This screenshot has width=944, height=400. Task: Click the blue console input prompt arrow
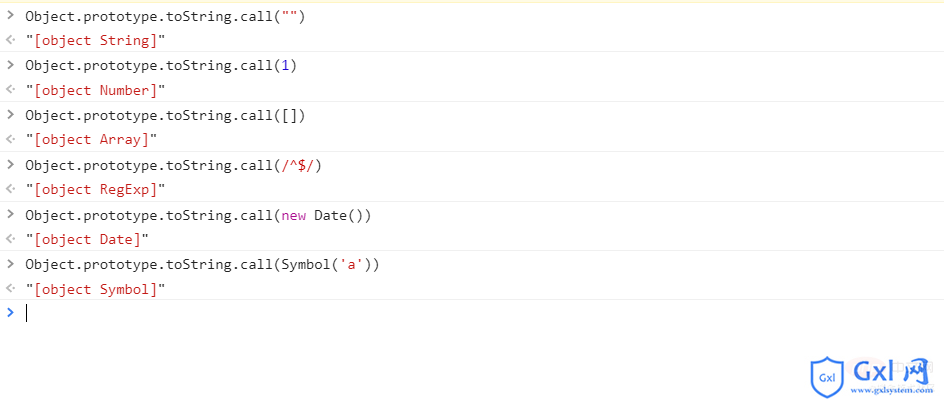point(10,313)
